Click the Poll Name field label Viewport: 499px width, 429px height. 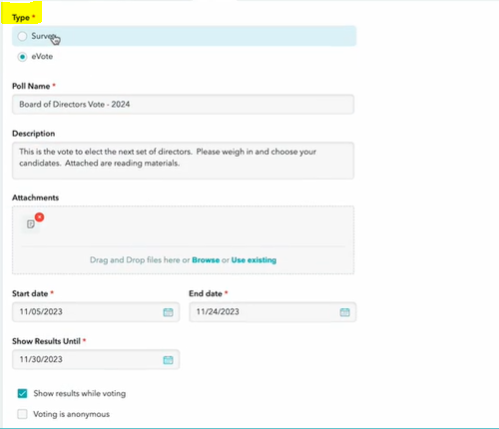(31, 86)
